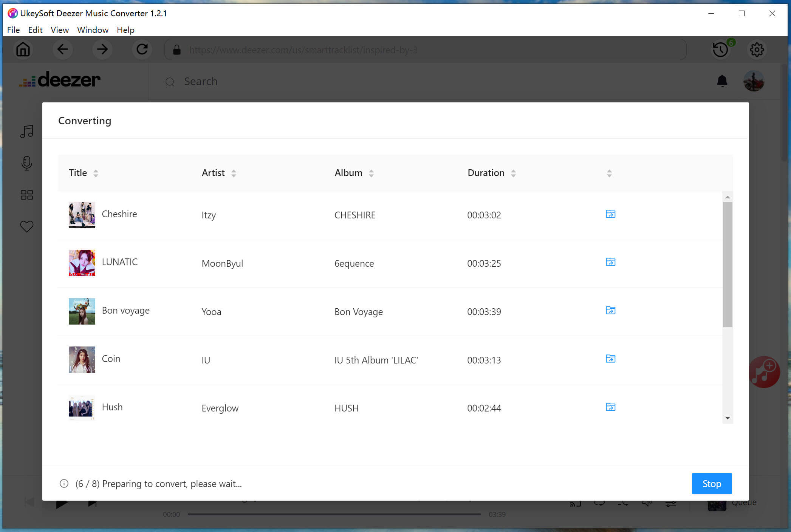Click the Stop button to halt conversion
The image size is (791, 532).
point(711,483)
